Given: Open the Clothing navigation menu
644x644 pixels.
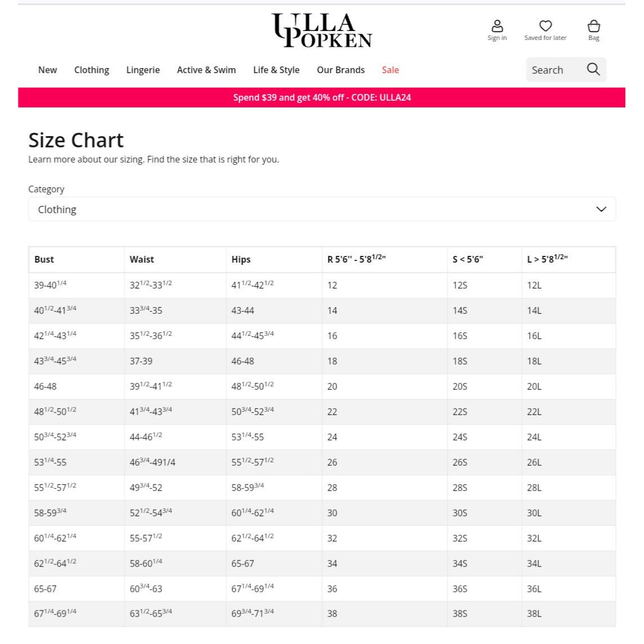Looking at the screenshot, I should click(92, 70).
